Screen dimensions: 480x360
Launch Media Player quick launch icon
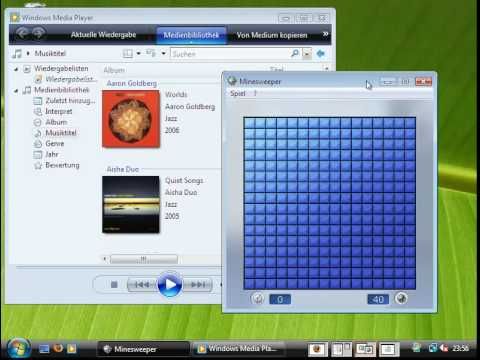[x=71, y=349]
